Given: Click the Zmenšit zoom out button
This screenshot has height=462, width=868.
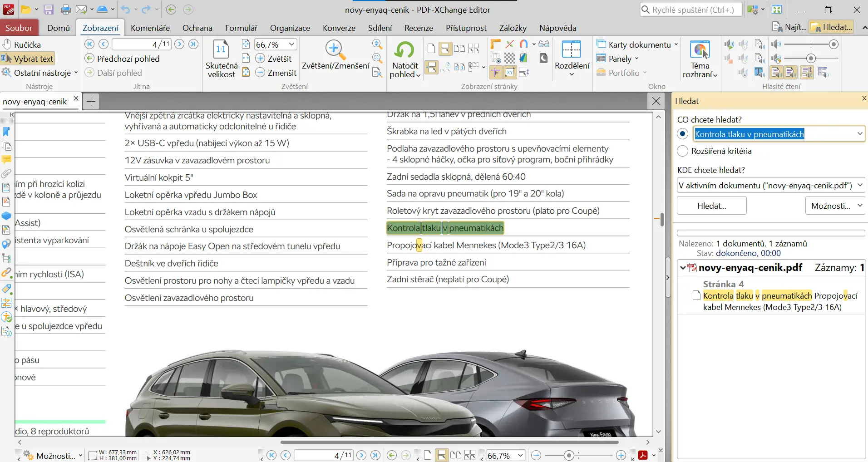Looking at the screenshot, I should [276, 73].
